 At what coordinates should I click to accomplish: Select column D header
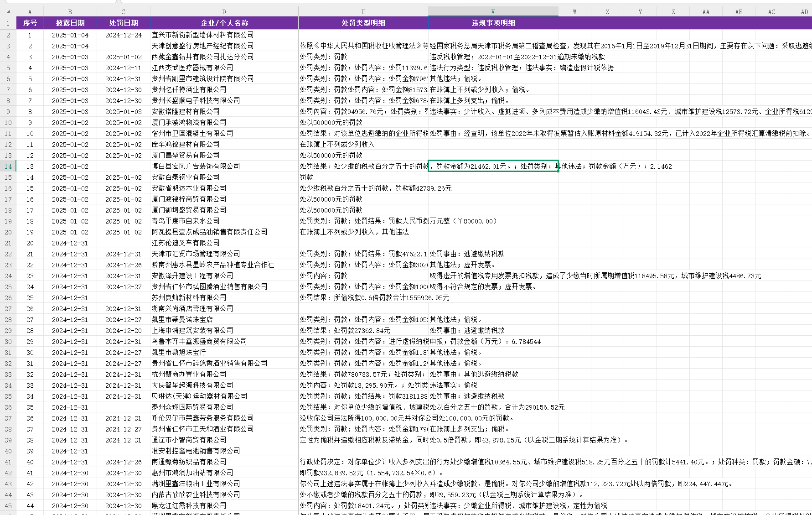pos(224,12)
